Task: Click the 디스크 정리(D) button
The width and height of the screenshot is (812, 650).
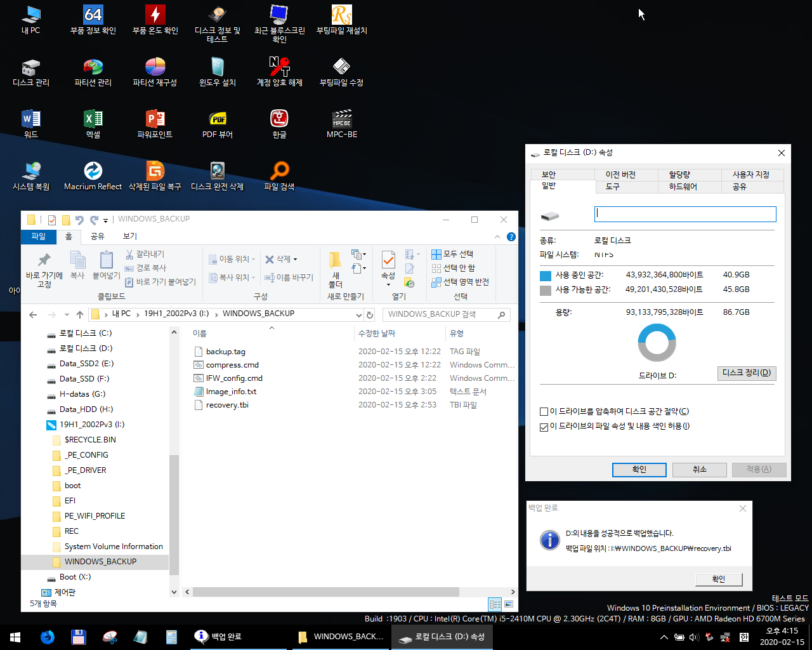Action: click(747, 373)
